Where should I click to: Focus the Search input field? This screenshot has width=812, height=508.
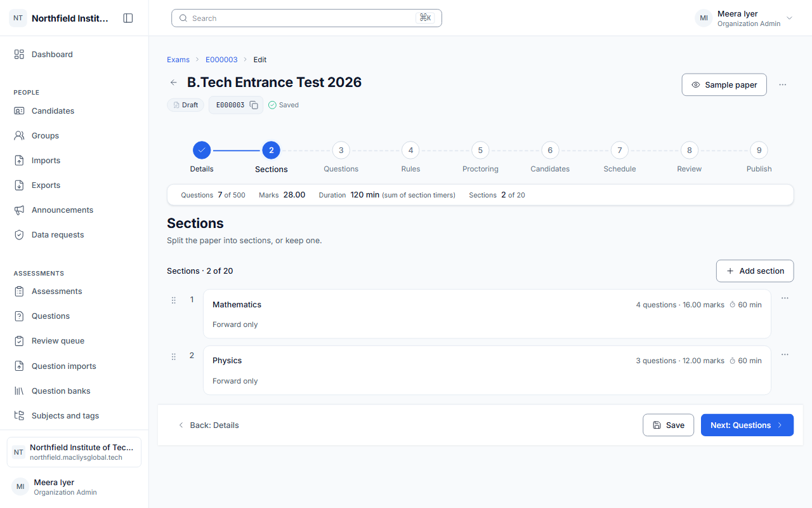tap(306, 18)
